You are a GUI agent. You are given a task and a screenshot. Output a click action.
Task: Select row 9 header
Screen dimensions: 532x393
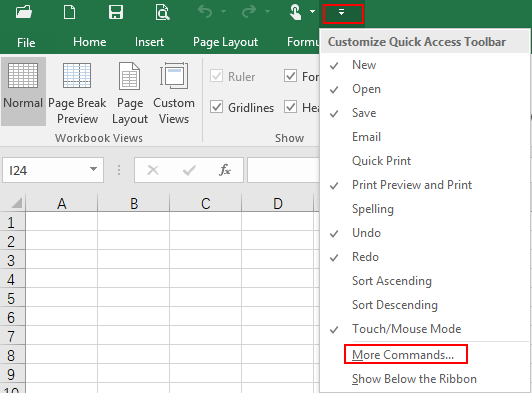coord(12,374)
